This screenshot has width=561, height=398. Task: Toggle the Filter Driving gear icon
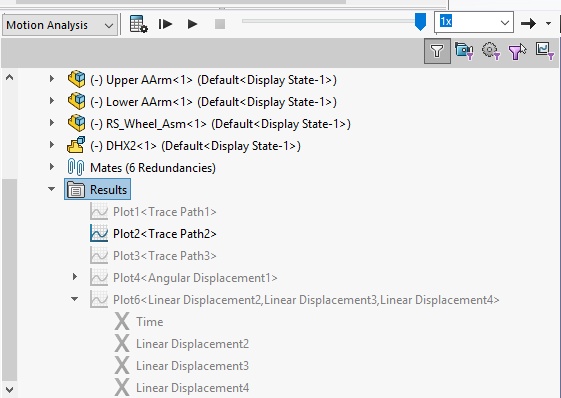pyautogui.click(x=491, y=51)
